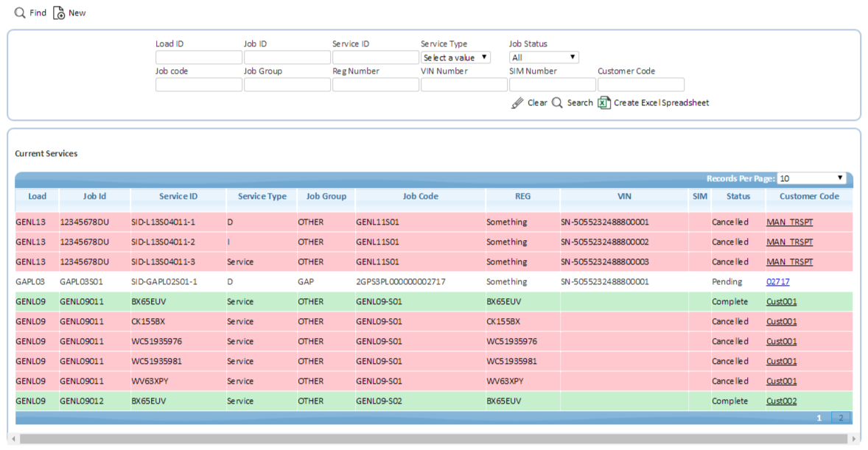Open the Job Status dropdown
This screenshot has width=868, height=450.
(545, 57)
